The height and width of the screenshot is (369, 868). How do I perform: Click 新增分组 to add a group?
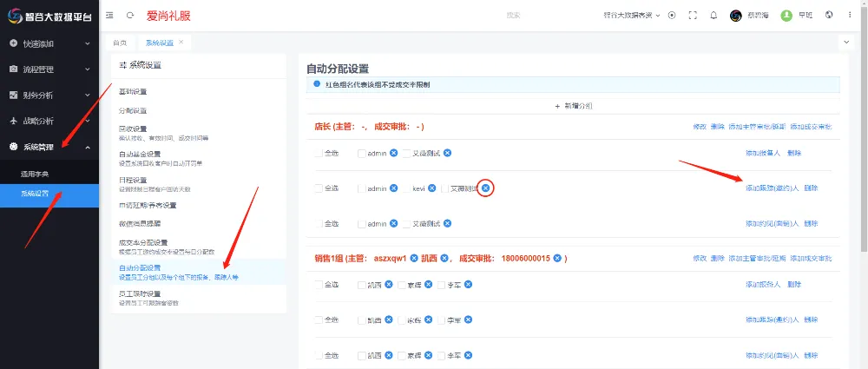[573, 105]
